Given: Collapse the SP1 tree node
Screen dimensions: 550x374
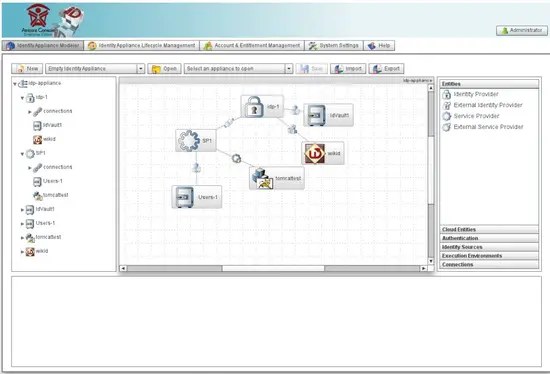Looking at the screenshot, I should tap(22, 154).
